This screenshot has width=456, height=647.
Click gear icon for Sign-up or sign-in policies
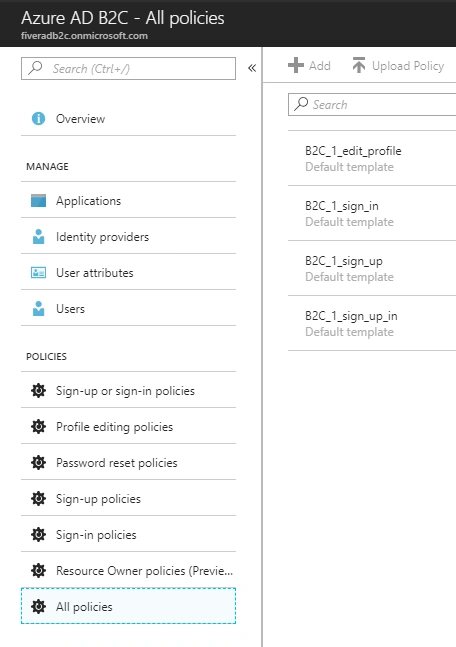(38, 390)
